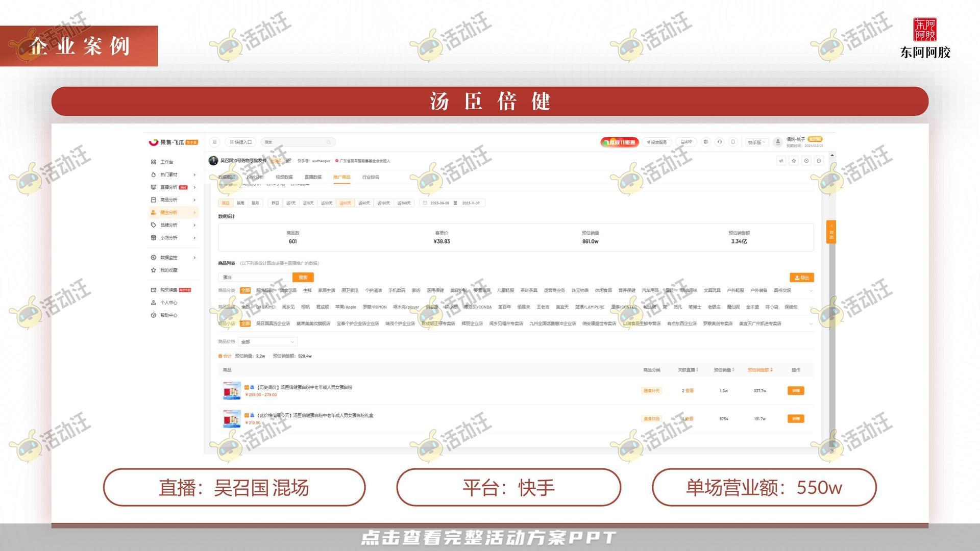Click the 品牌分析 tag icon
The height and width of the screenshot is (551, 980).
pyautogui.click(x=153, y=225)
